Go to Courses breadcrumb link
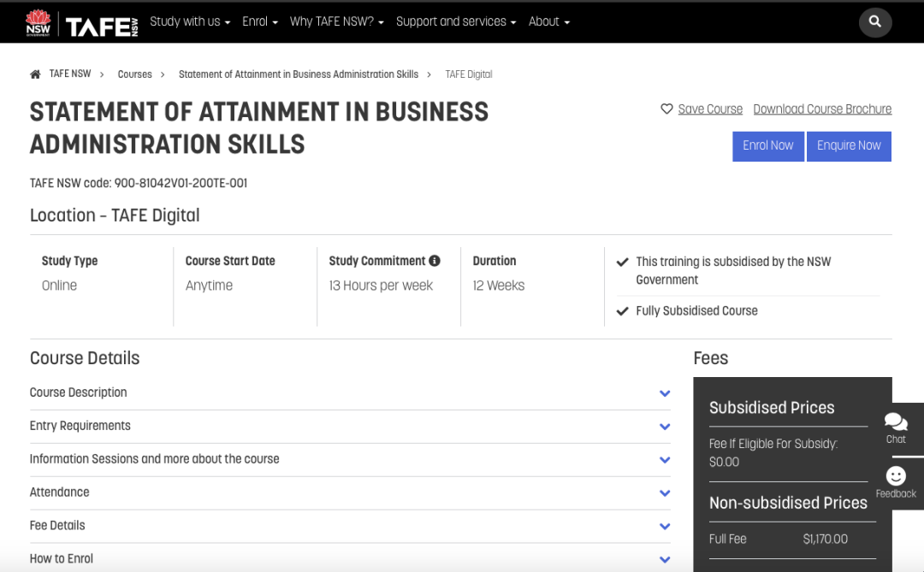924x572 pixels. point(135,74)
